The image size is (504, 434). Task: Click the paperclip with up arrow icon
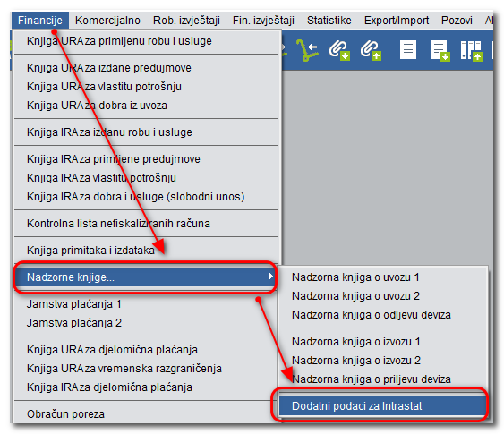pyautogui.click(x=371, y=50)
